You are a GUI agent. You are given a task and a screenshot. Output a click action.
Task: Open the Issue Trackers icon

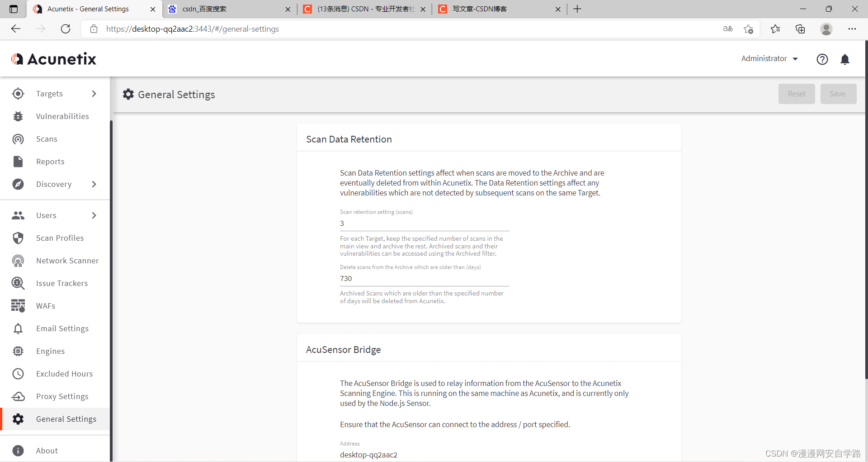18,283
